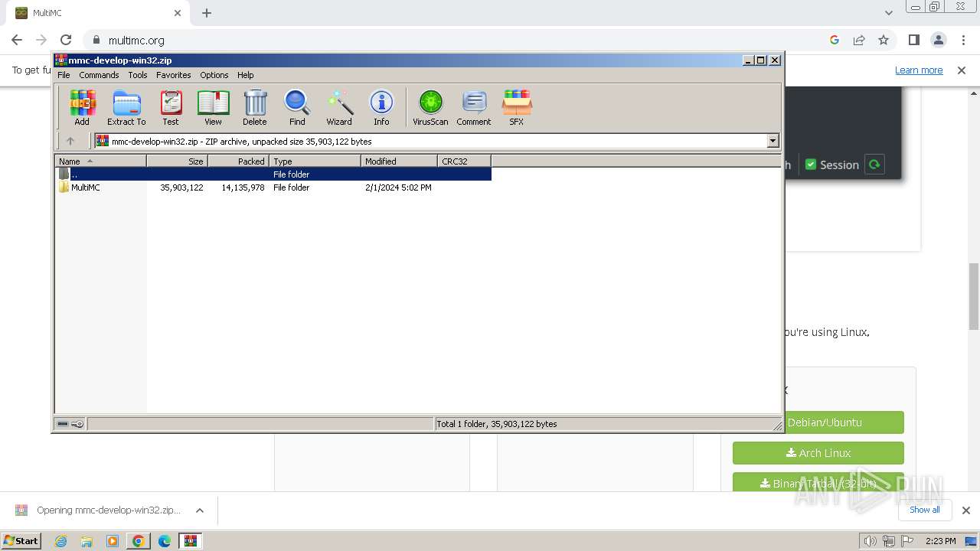This screenshot has height=551, width=980.
Task: Close the Chrome info bar
Action: point(962,70)
